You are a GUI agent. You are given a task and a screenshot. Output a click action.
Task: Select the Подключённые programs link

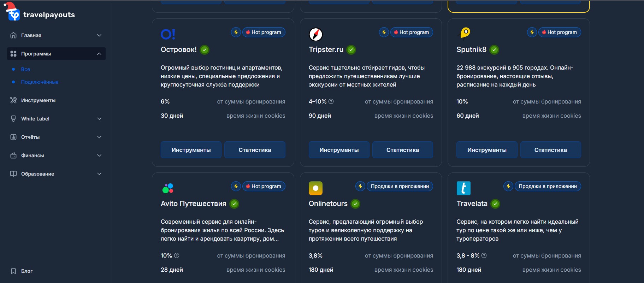(40, 82)
